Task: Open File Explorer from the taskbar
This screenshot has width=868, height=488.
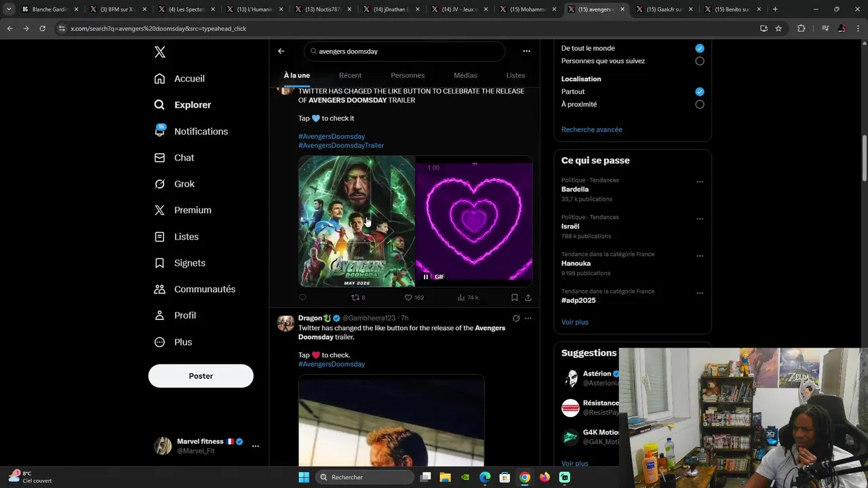Action: [x=446, y=477]
